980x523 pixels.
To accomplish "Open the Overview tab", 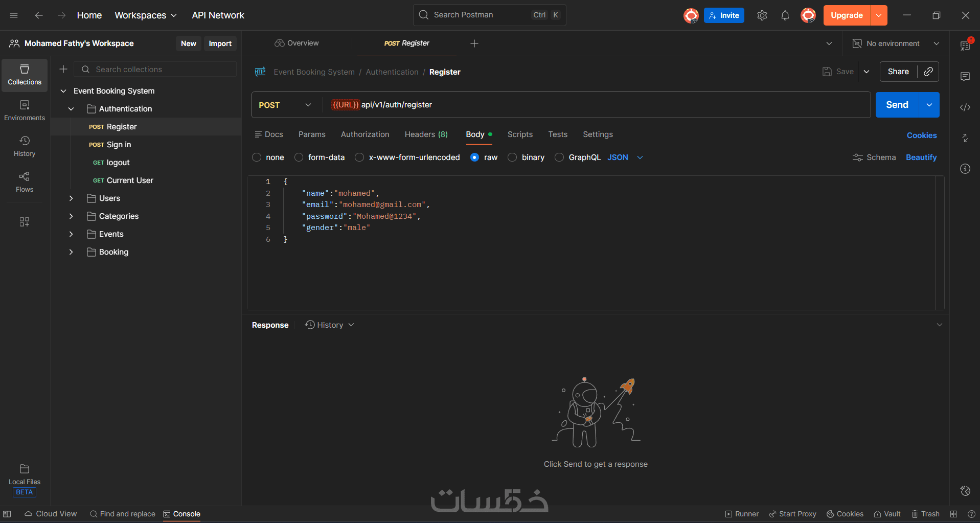I will (x=297, y=43).
